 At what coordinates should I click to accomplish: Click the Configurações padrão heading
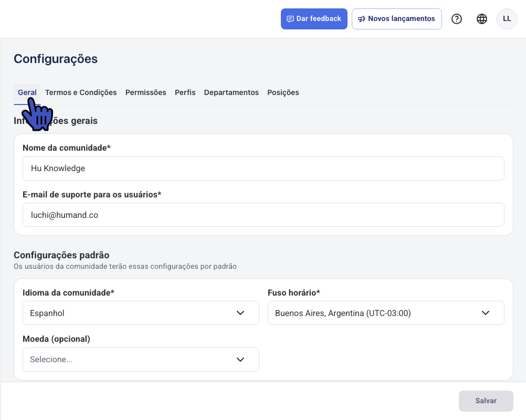(x=61, y=255)
